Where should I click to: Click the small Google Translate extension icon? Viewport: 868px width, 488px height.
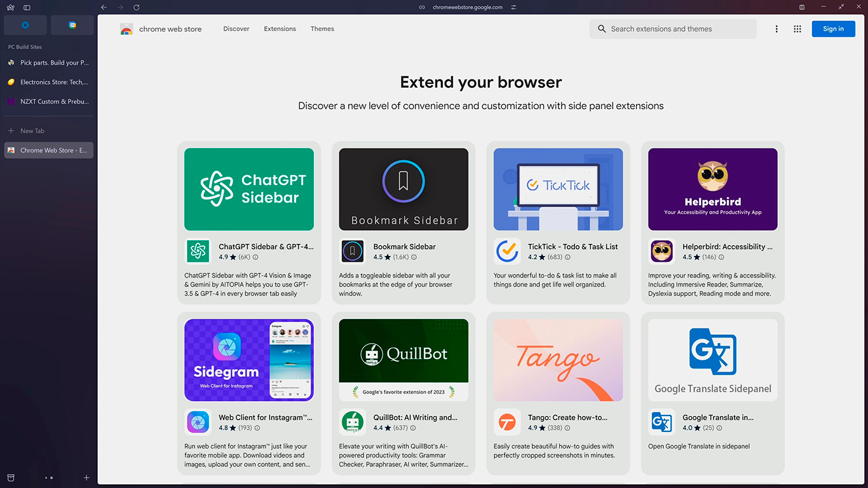[x=661, y=422]
